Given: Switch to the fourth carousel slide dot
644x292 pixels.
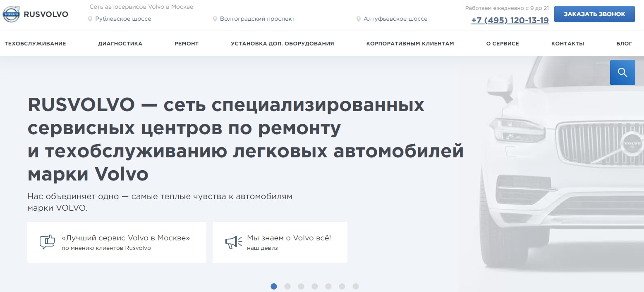Looking at the screenshot, I should click(315, 286).
